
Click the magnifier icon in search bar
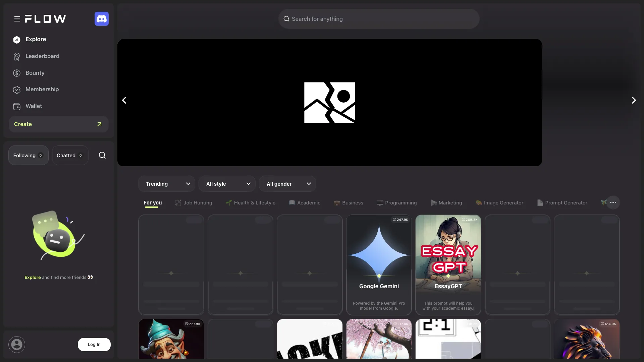[x=286, y=19]
